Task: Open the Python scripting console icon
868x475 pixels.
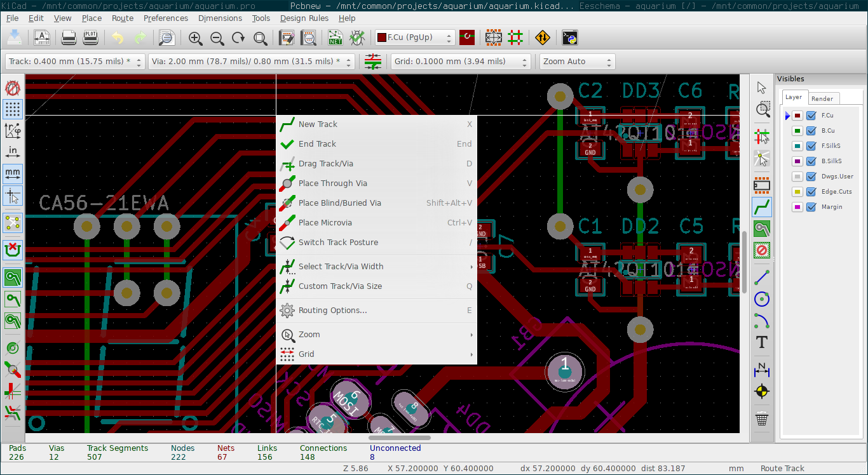Action: 570,38
